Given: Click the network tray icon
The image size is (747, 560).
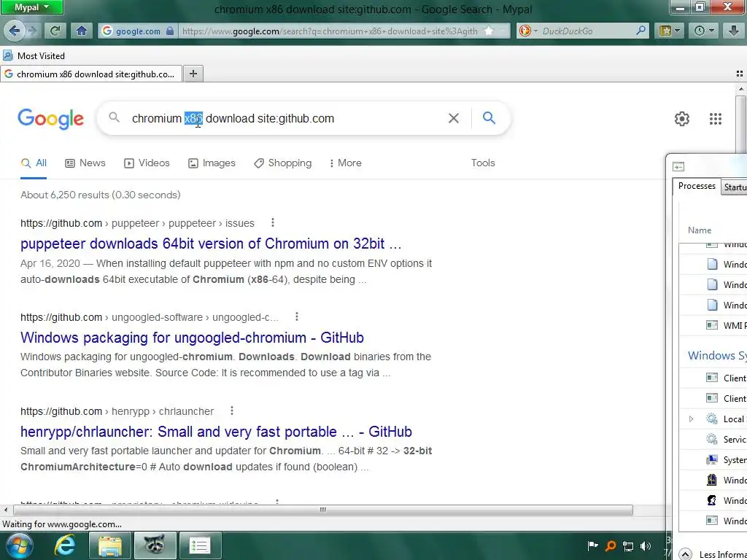Looking at the screenshot, I should coord(628,546).
